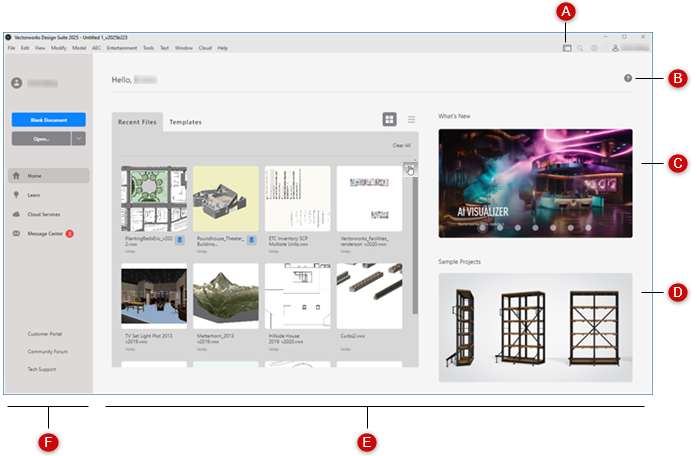
Task: Click the Home house icon
Action: (16, 176)
